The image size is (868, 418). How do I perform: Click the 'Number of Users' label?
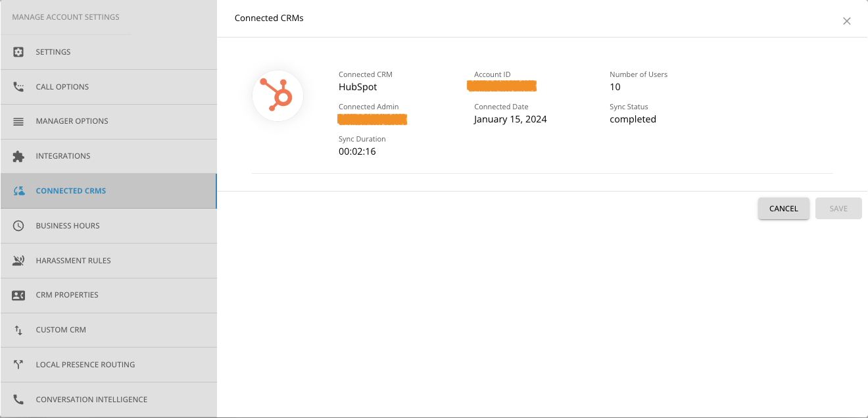639,74
